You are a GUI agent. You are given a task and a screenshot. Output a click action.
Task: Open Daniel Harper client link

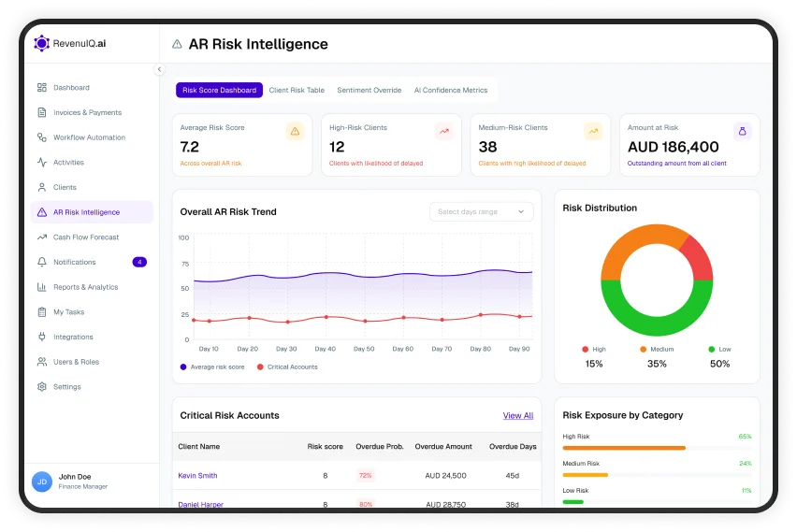coord(201,504)
